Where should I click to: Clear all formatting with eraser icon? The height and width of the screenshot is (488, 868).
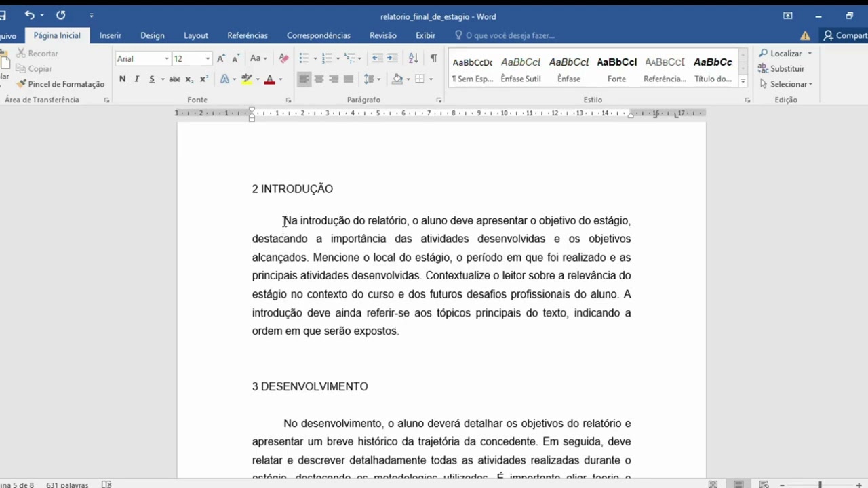[283, 58]
